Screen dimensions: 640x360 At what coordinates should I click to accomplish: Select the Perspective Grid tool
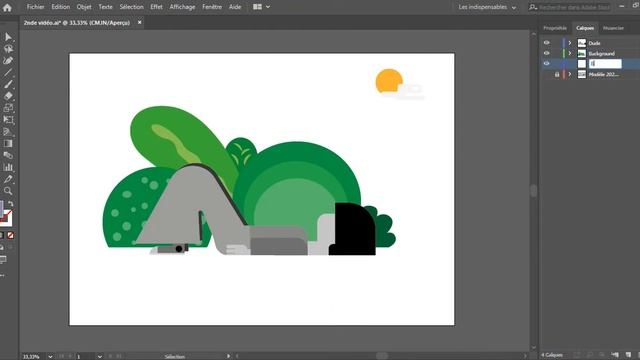point(8,132)
